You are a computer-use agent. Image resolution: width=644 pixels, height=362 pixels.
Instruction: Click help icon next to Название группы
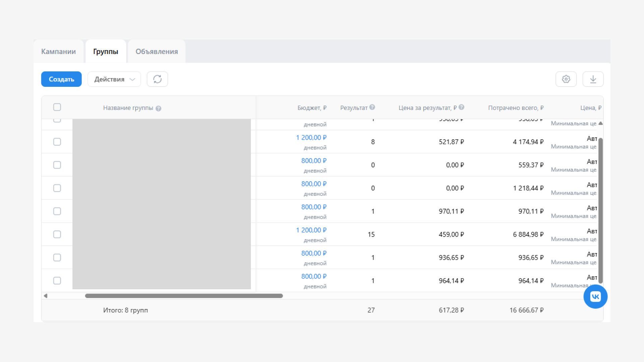[x=159, y=109]
